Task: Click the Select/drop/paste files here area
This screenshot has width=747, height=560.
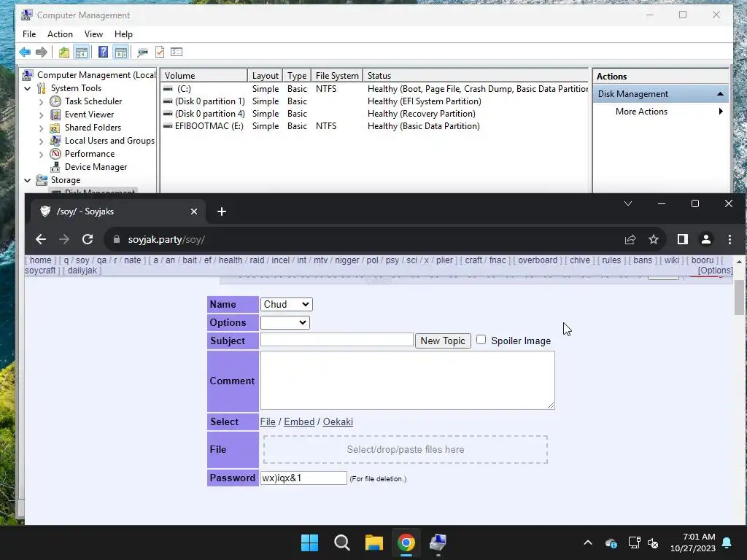Action: [x=406, y=449]
